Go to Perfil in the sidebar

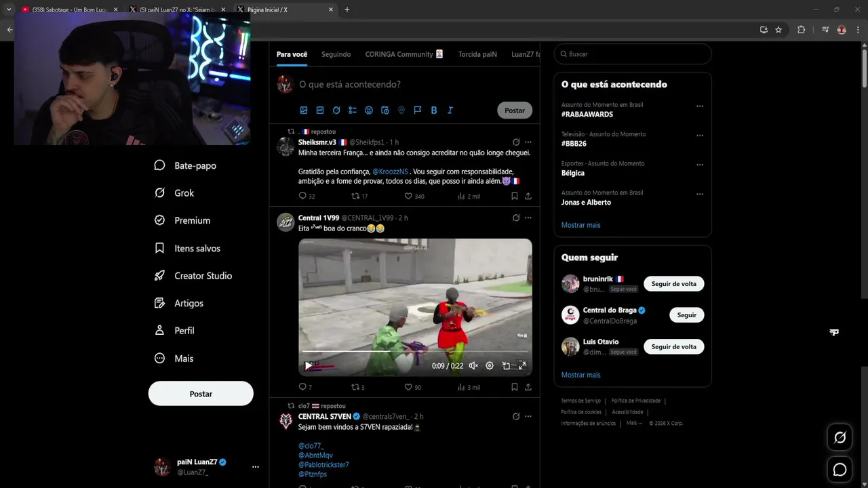tap(174, 331)
